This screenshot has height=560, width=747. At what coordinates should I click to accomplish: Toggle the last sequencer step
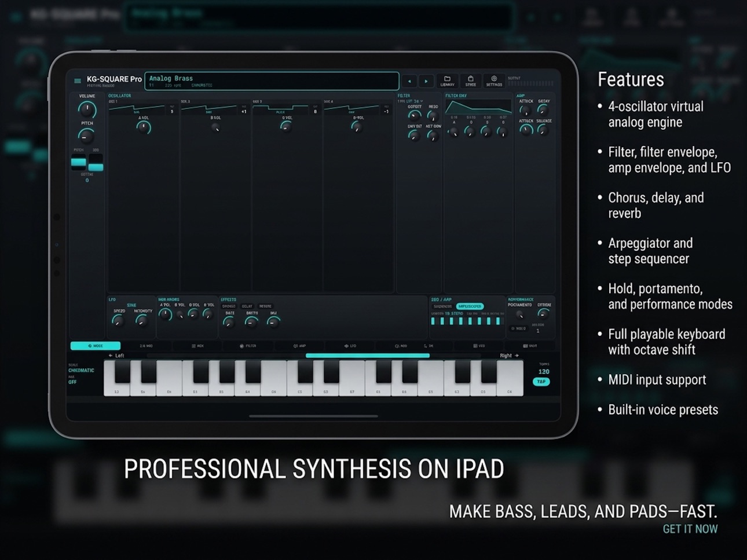(498, 321)
